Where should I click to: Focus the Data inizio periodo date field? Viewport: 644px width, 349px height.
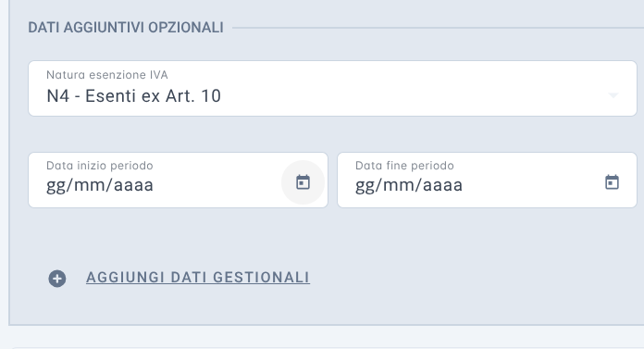178,180
